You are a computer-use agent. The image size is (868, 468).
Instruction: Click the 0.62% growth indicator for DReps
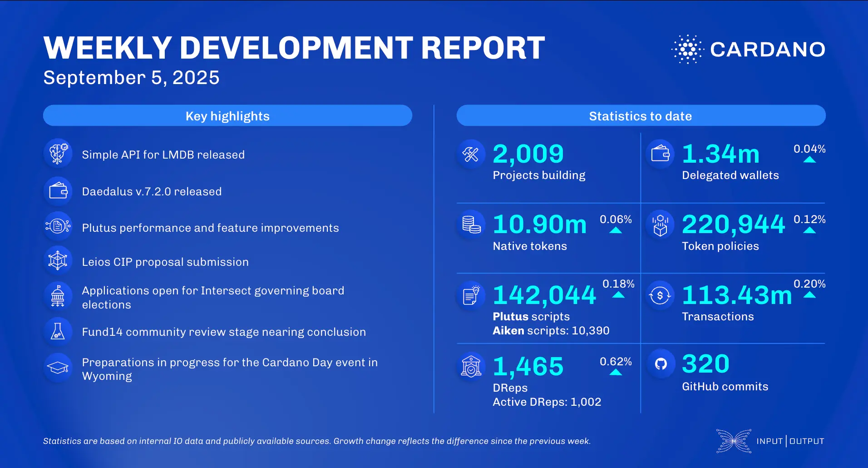615,368
